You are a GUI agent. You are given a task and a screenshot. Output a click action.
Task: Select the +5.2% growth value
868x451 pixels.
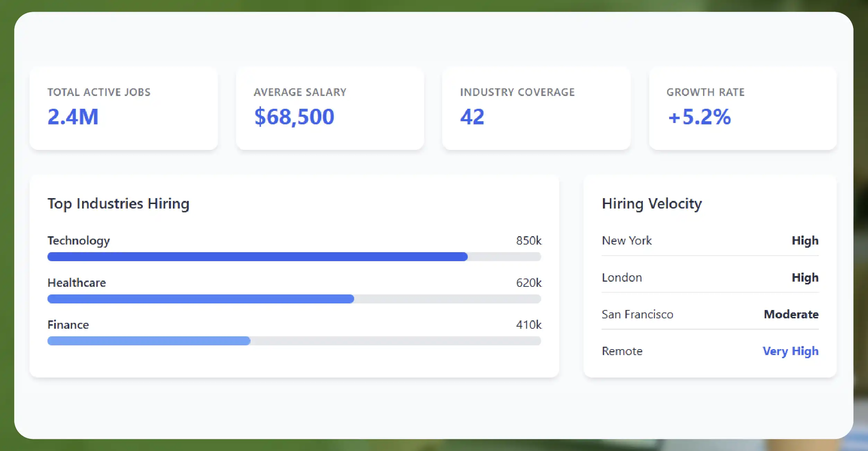click(x=699, y=117)
